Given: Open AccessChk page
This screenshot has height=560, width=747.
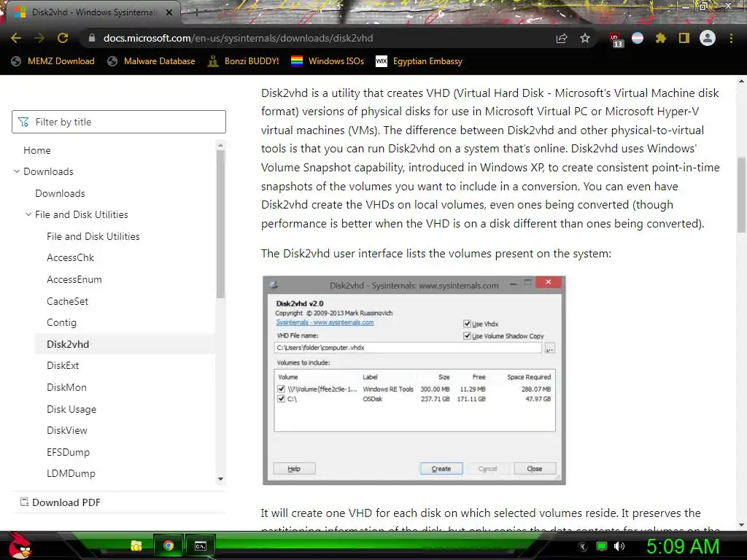Looking at the screenshot, I should coord(71,257).
